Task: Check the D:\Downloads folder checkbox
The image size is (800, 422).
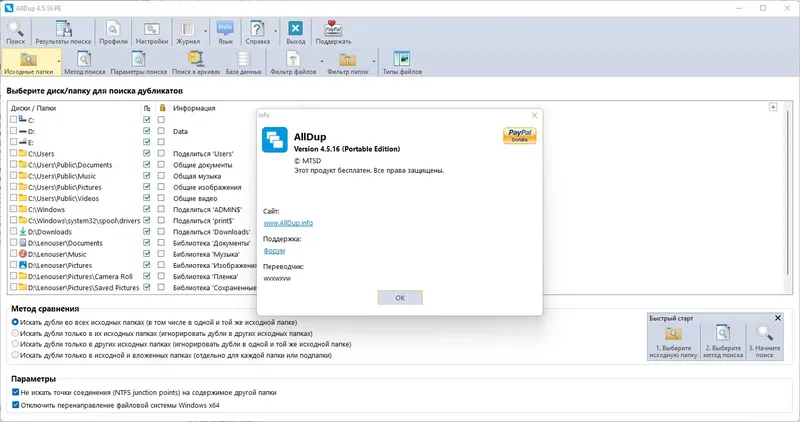Action: pos(13,232)
